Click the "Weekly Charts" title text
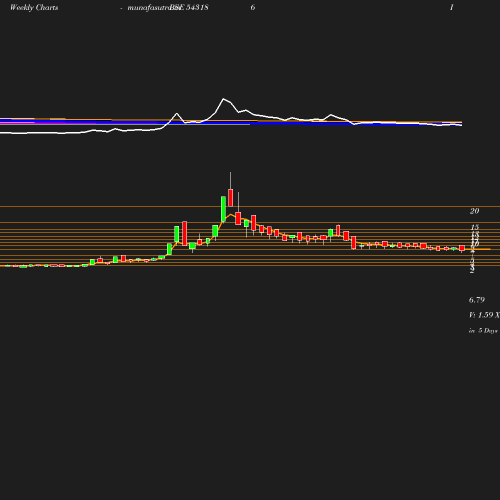 pos(34,7)
